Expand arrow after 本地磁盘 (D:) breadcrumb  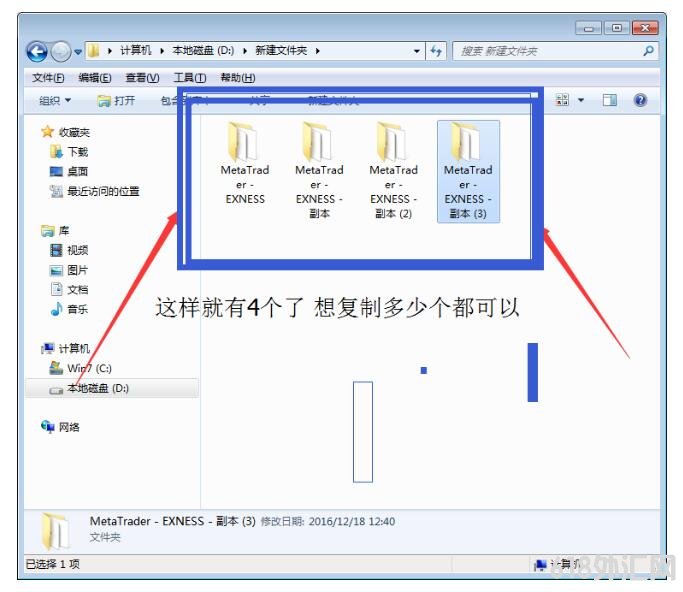(245, 51)
